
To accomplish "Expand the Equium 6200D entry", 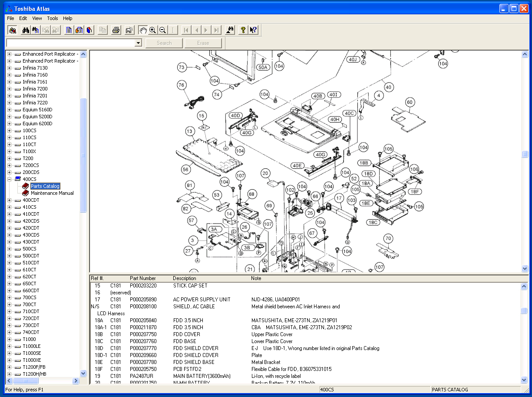I will click(10, 123).
